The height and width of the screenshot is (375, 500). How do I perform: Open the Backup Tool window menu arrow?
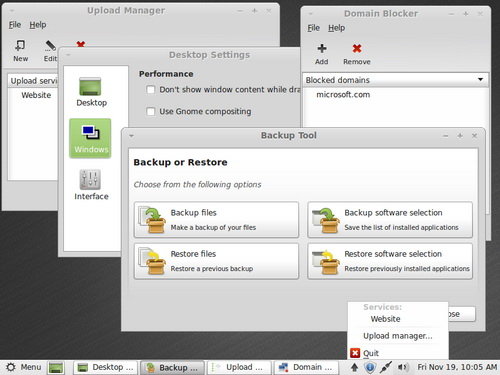point(131,136)
